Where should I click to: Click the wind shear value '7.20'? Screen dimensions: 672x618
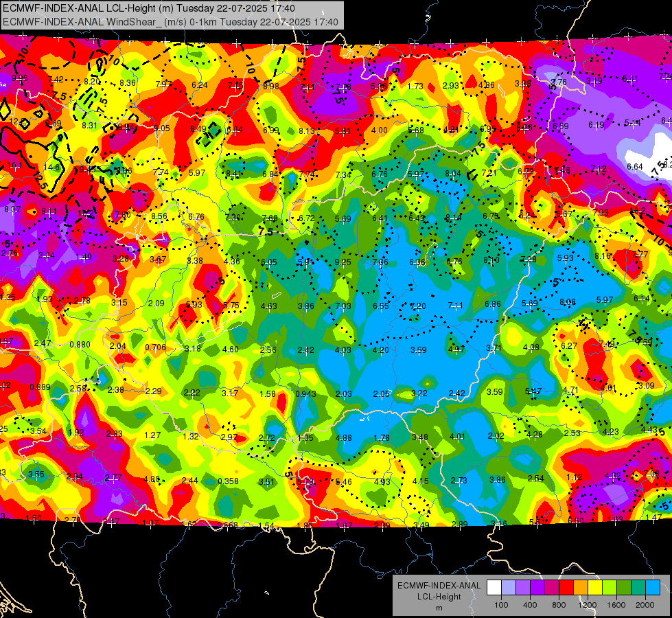coord(418,306)
